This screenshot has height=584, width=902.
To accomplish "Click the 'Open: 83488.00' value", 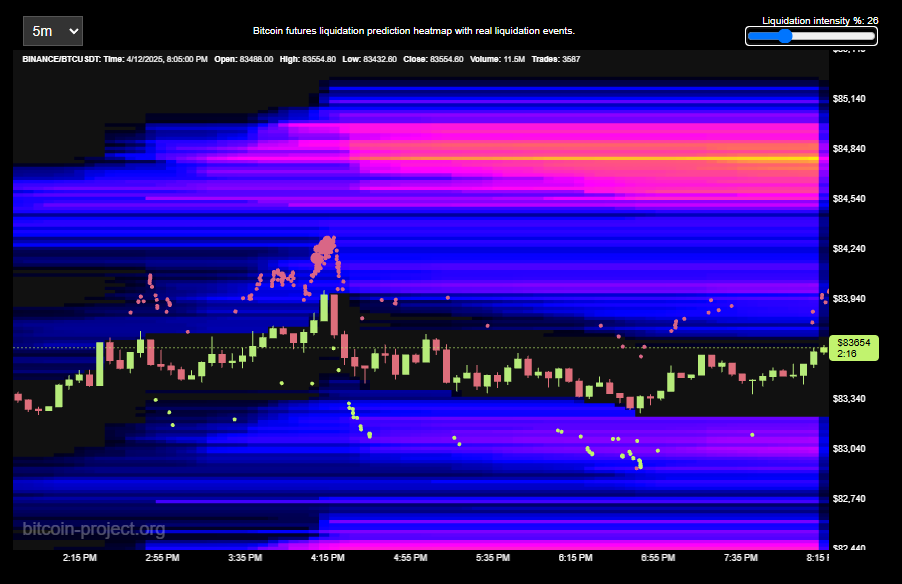I will pyautogui.click(x=243, y=59).
